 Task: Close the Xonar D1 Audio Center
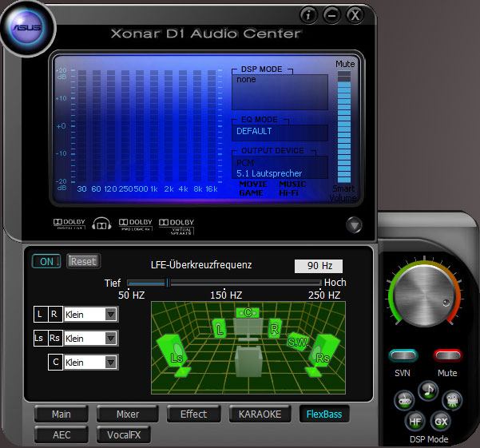(x=355, y=14)
